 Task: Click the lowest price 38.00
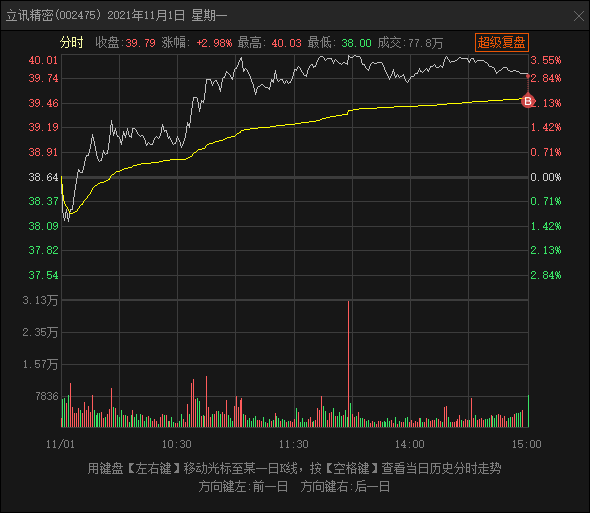pos(356,43)
